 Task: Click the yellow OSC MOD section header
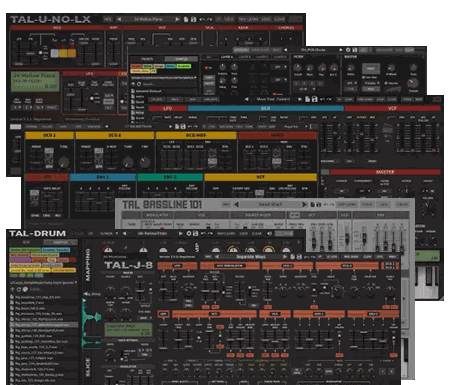coord(196,135)
